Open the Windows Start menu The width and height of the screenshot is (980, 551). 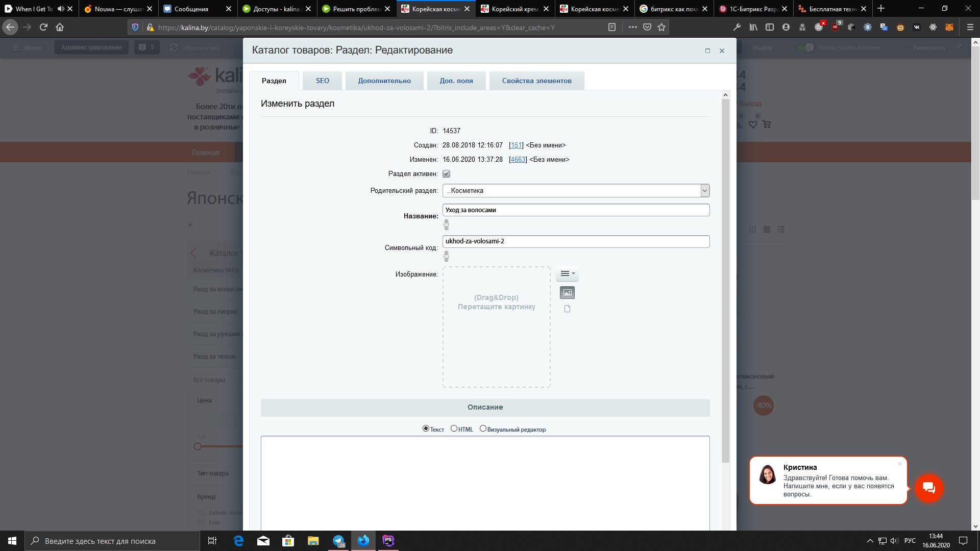tap(12, 541)
